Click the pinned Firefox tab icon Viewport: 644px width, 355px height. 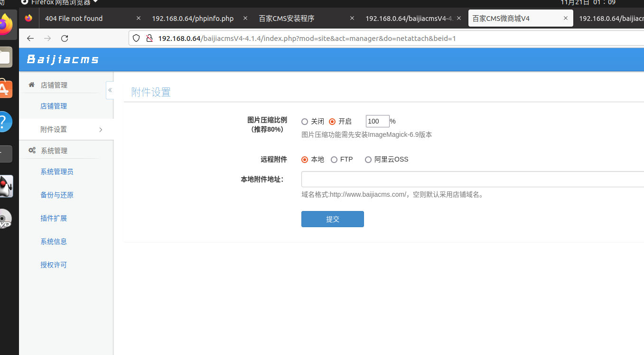pos(28,18)
